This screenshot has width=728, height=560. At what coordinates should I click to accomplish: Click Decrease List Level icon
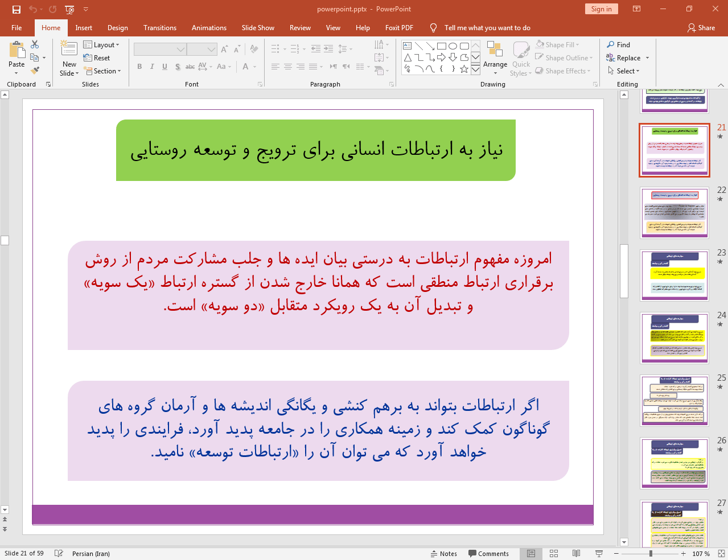(316, 49)
